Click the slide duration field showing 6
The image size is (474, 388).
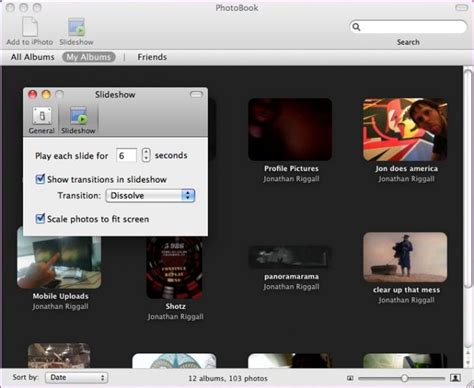click(126, 155)
